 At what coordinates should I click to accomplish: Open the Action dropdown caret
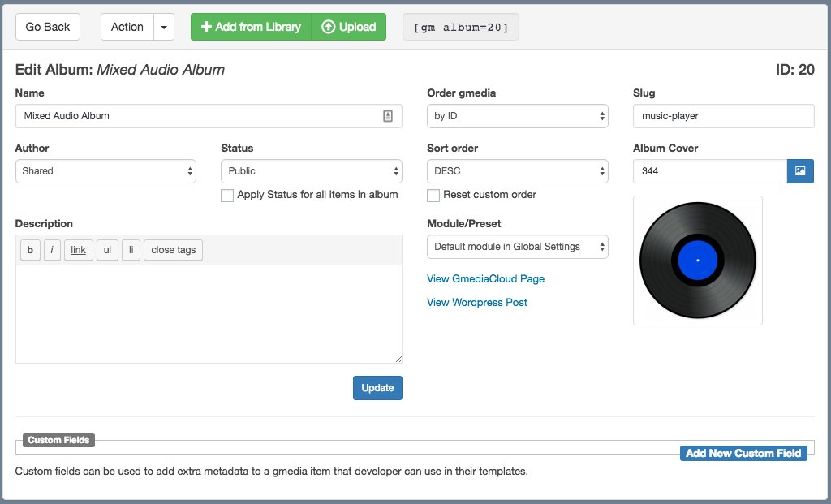[x=164, y=27]
